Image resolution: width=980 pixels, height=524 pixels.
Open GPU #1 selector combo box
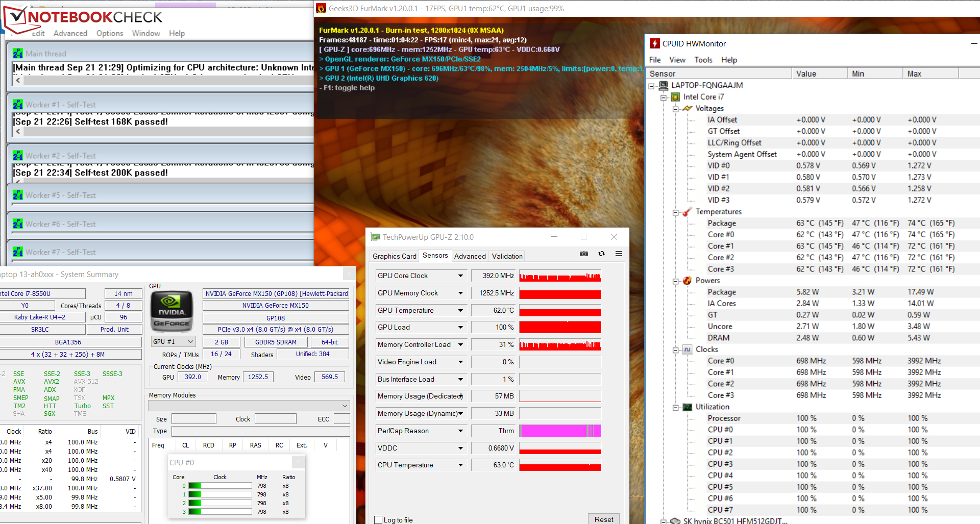(x=173, y=341)
